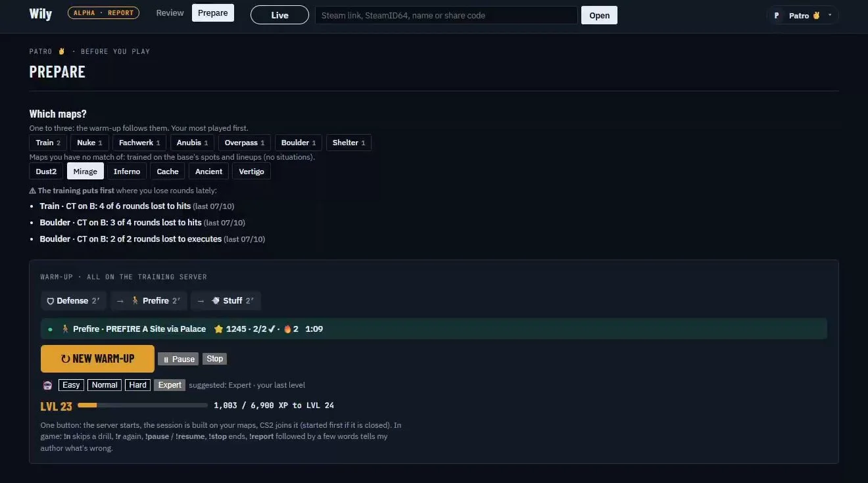Click the flame streak icon
Screen dimensions: 868x483
pos(287,329)
